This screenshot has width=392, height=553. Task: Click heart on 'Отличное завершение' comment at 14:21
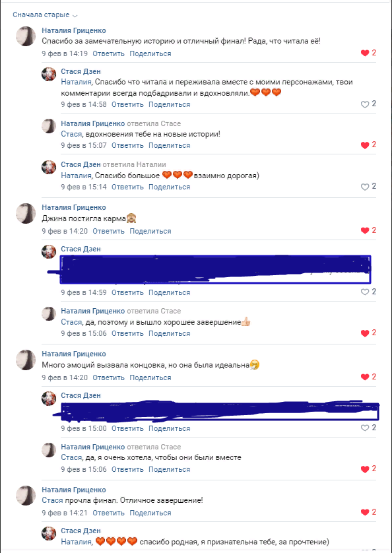point(365,512)
